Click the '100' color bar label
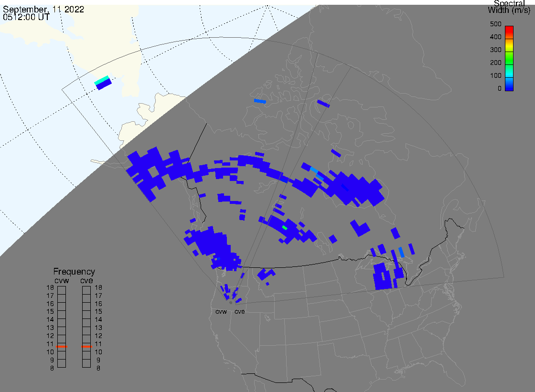The width and height of the screenshot is (535, 392). 495,76
